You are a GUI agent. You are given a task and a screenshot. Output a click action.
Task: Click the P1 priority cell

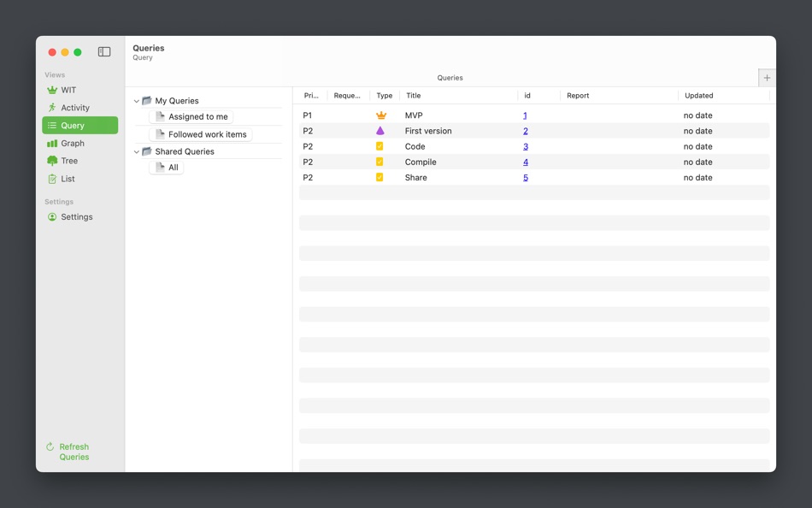pyautogui.click(x=308, y=115)
